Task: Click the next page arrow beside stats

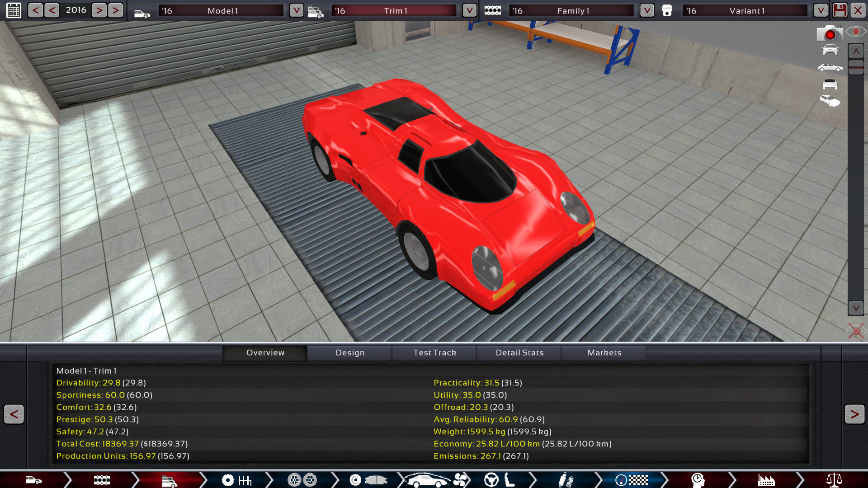Action: pyautogui.click(x=854, y=414)
